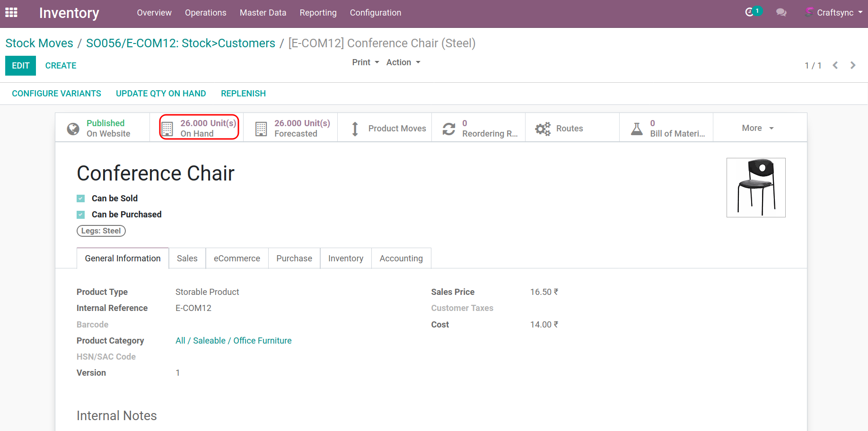868x431 pixels.
Task: Click the activities clock notification icon
Action: [x=750, y=12]
